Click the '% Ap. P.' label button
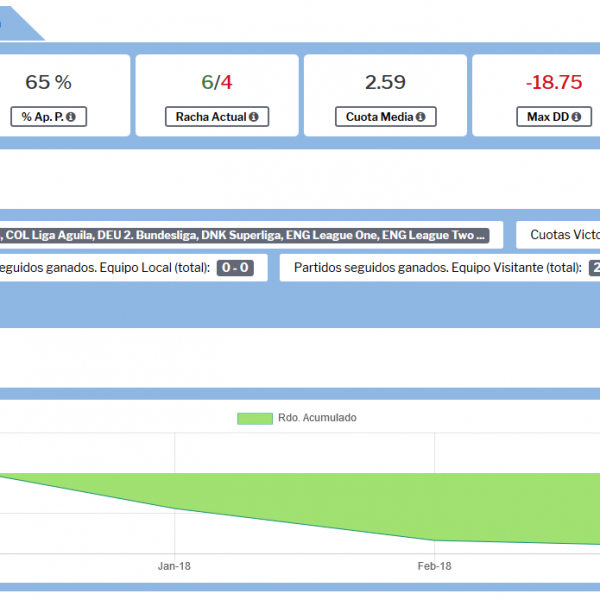Screen dimensions: 600x600 point(49,117)
